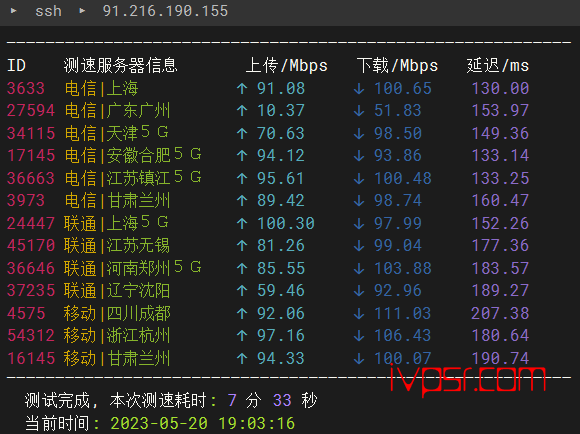The image size is (580, 434).
Task: Click the 测试完成 summary line
Action: [x=171, y=400]
